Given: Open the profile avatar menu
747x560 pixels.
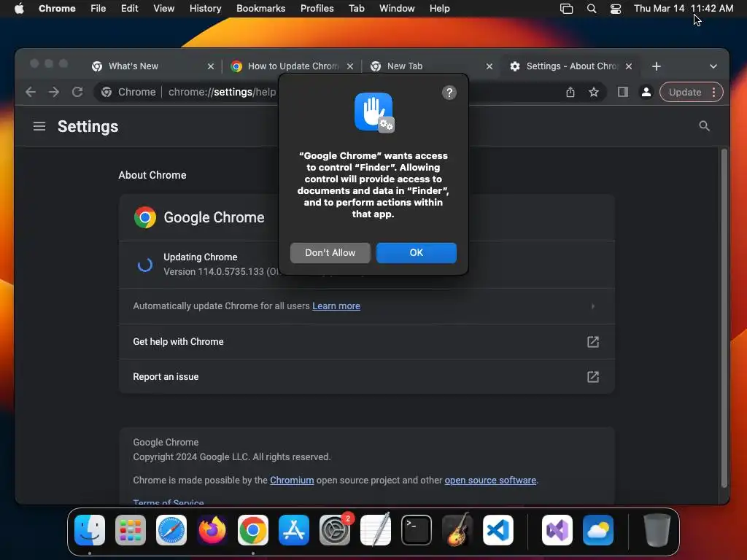Looking at the screenshot, I should click(646, 92).
